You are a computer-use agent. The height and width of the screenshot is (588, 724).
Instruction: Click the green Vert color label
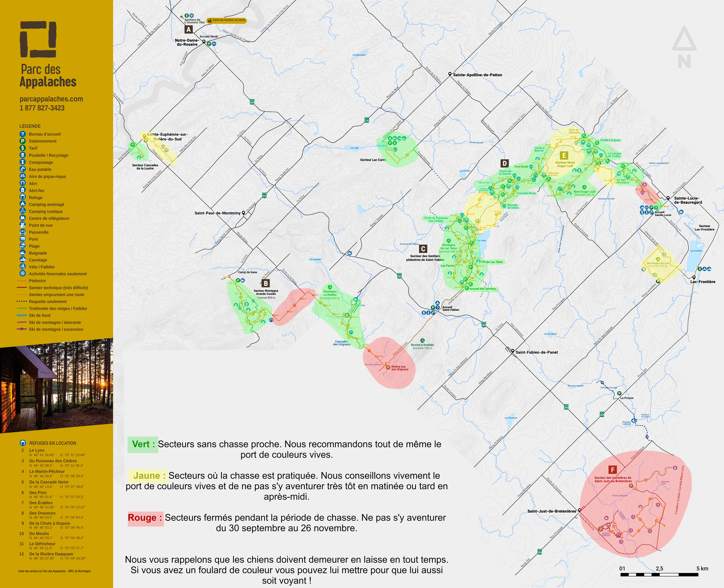[143, 444]
